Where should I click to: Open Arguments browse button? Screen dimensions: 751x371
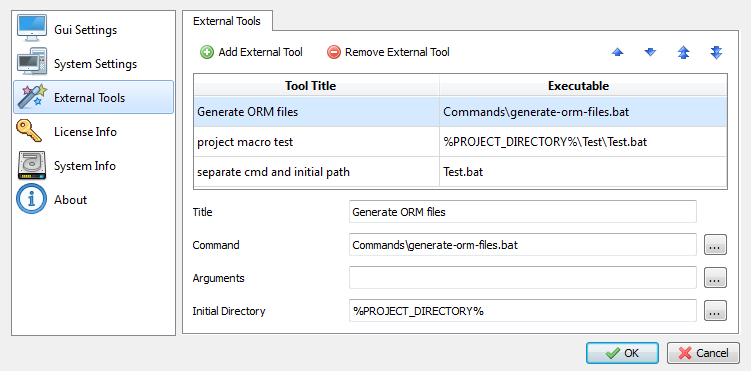pyautogui.click(x=715, y=278)
